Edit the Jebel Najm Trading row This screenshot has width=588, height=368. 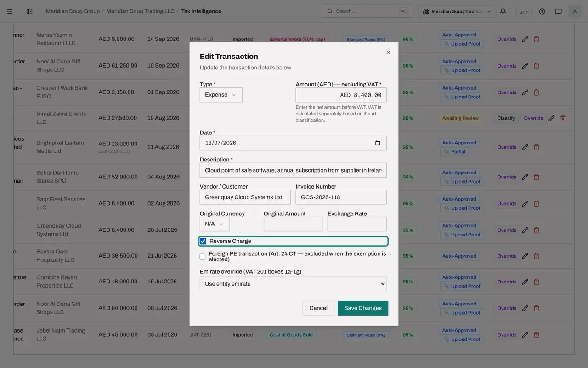[525, 335]
